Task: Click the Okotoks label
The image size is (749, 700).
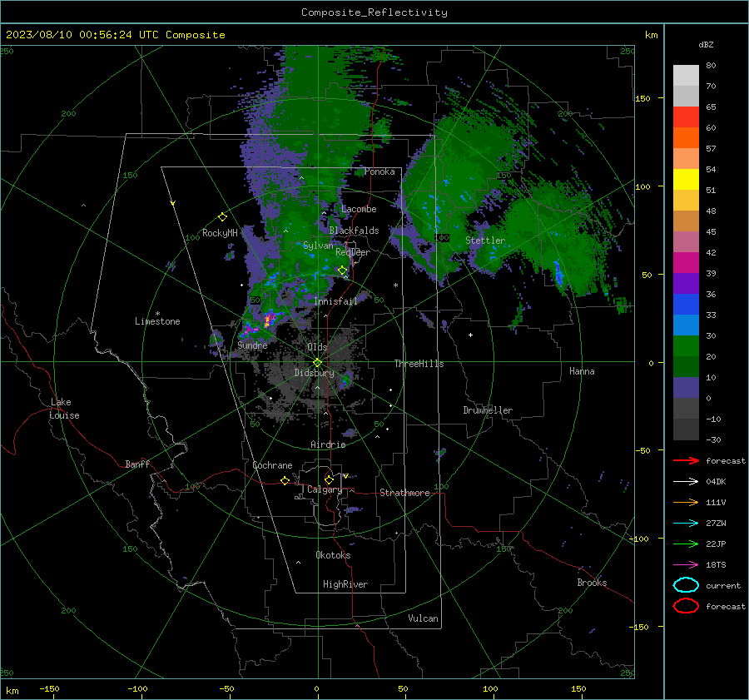Action: pyautogui.click(x=333, y=555)
